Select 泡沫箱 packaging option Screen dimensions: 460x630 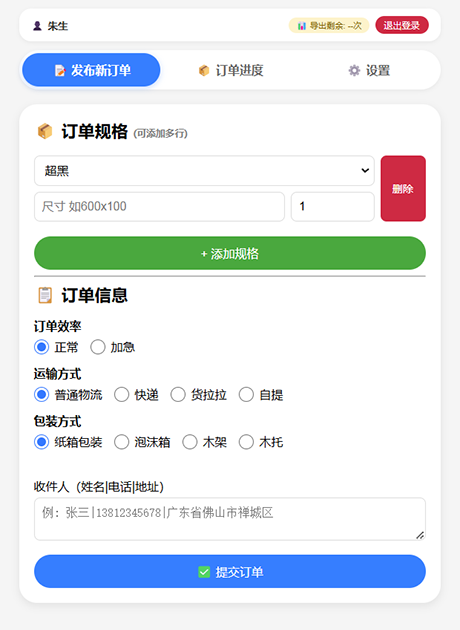click(x=121, y=442)
